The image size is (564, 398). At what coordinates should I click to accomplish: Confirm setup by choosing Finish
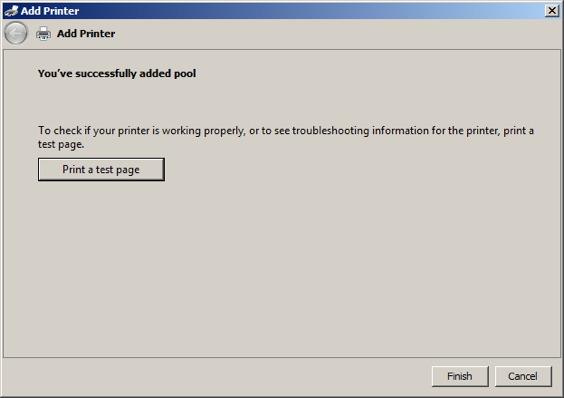click(x=460, y=376)
